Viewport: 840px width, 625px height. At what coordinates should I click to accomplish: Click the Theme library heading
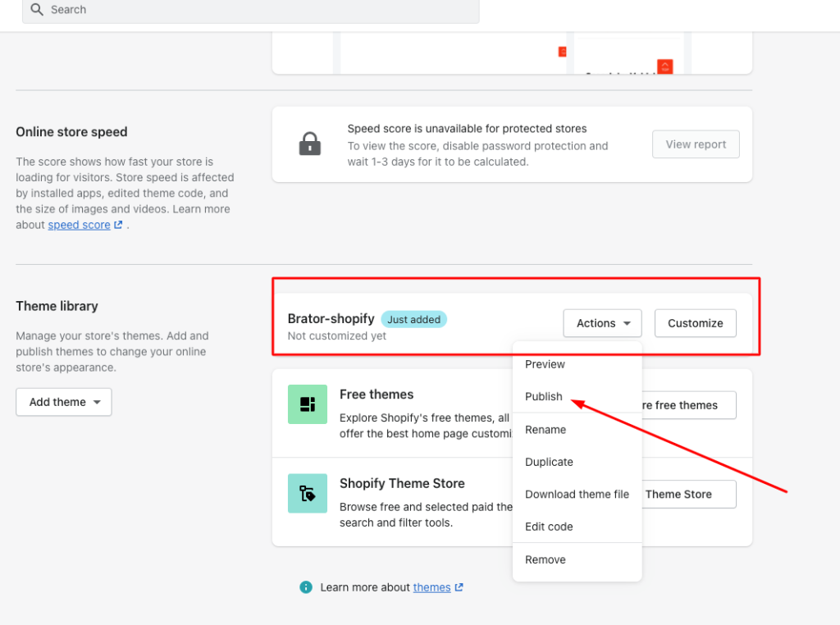pos(57,306)
